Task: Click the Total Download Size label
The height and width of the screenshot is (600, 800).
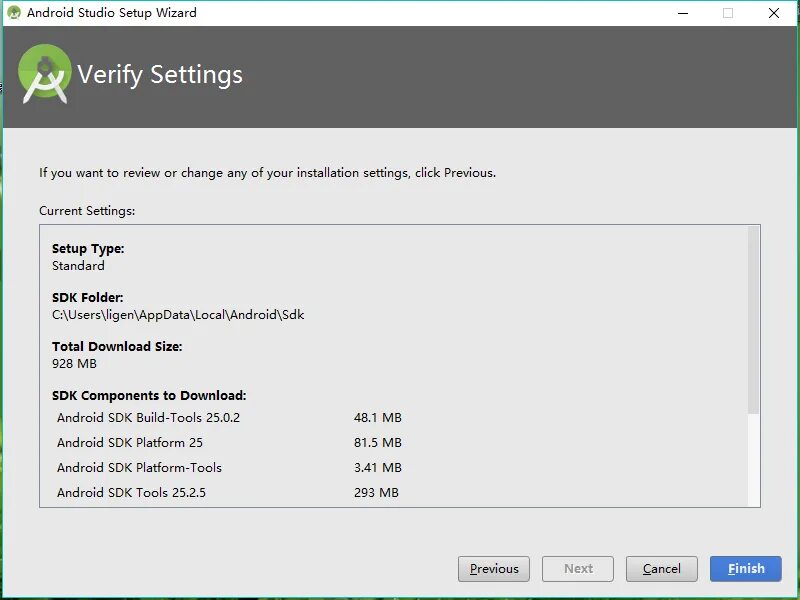Action: click(117, 346)
